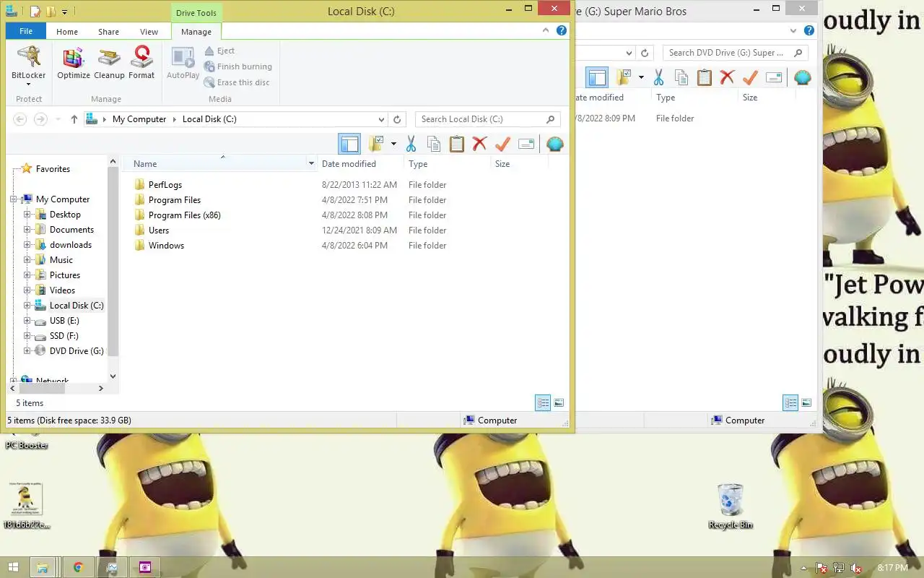The height and width of the screenshot is (578, 924).
Task: Collapse the My Computer tree node
Action: (14, 199)
